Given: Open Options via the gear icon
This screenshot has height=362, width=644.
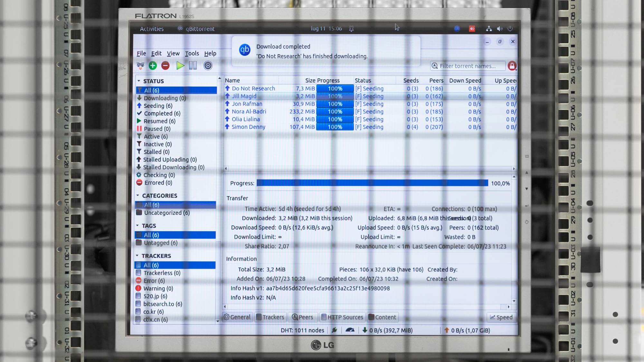Looking at the screenshot, I should click(x=208, y=66).
